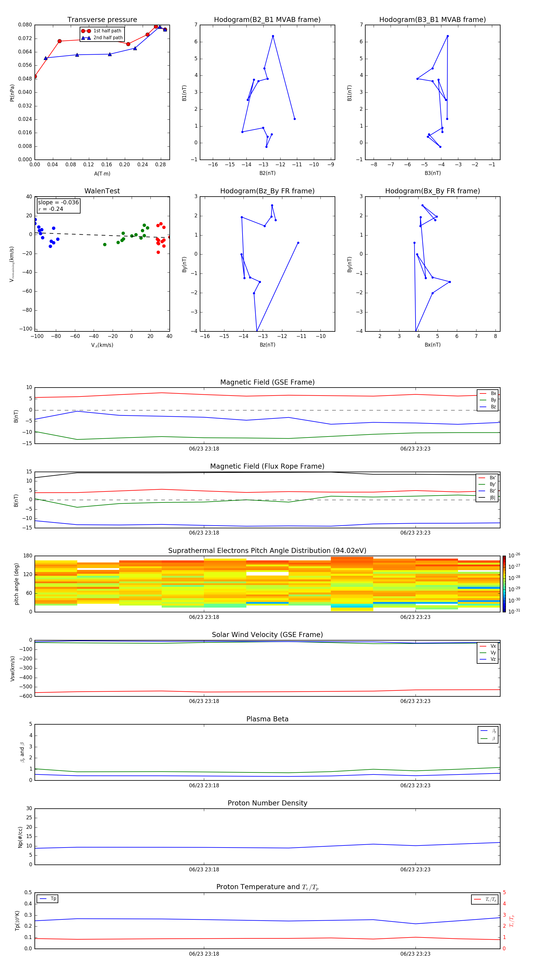
Task: Select the βp entry in Plasma Beta legend
Action: coord(488,731)
